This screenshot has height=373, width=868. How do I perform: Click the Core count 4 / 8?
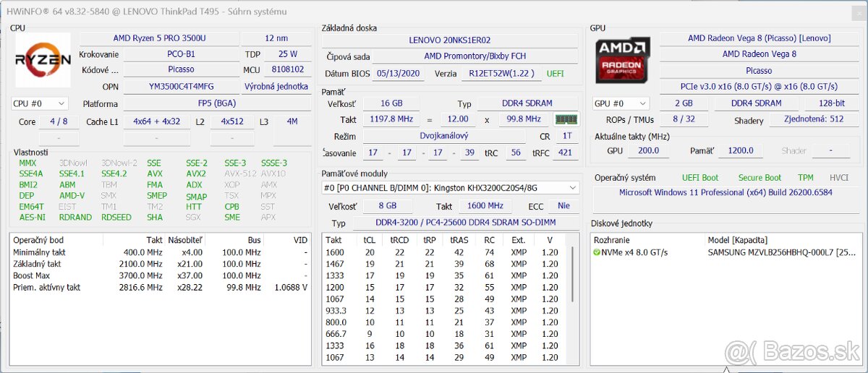(59, 121)
